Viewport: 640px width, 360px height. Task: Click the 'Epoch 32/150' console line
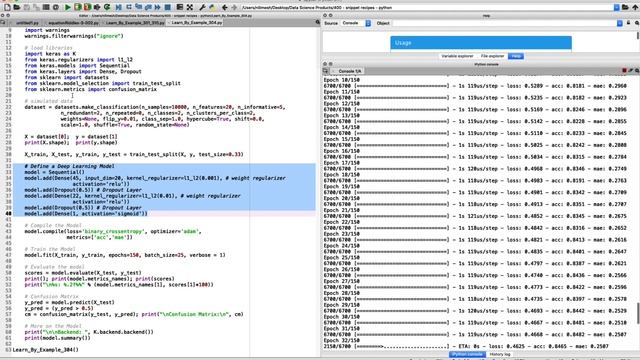[341, 340]
